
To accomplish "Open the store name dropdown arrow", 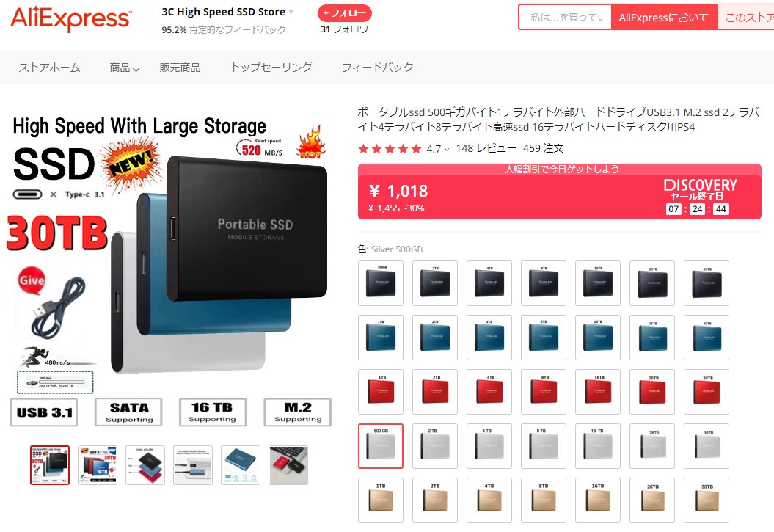I will point(291,12).
